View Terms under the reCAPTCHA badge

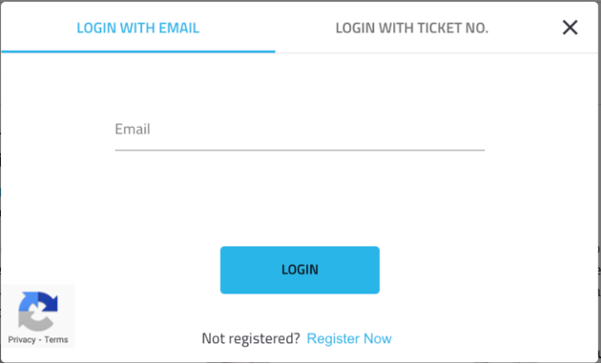(56, 339)
